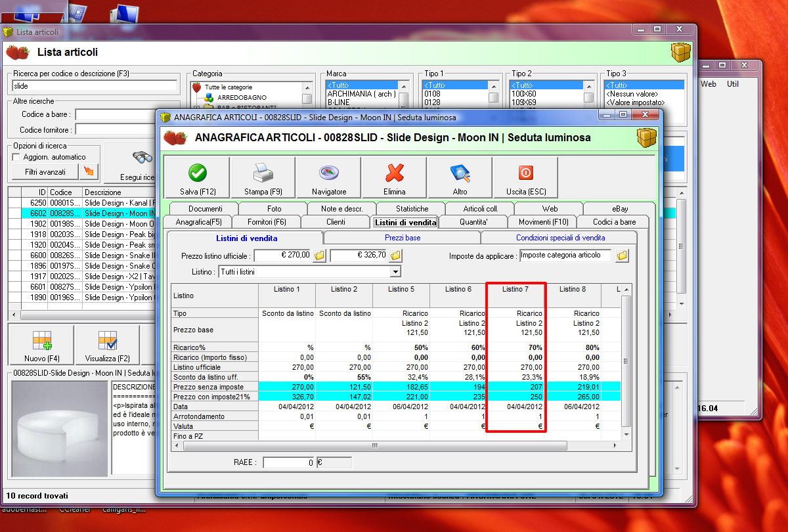This screenshot has width=788, height=532.
Task: Select the Prezzi base sub-tab
Action: coord(403,237)
